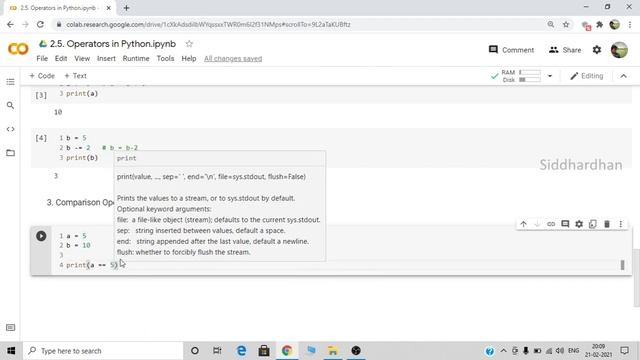This screenshot has height=360, width=640.
Task: Click the volume icon in system tray
Action: click(x=560, y=351)
